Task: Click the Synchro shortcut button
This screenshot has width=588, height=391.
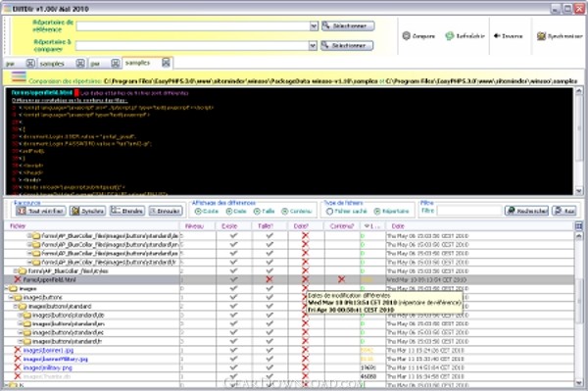Action: coord(88,211)
